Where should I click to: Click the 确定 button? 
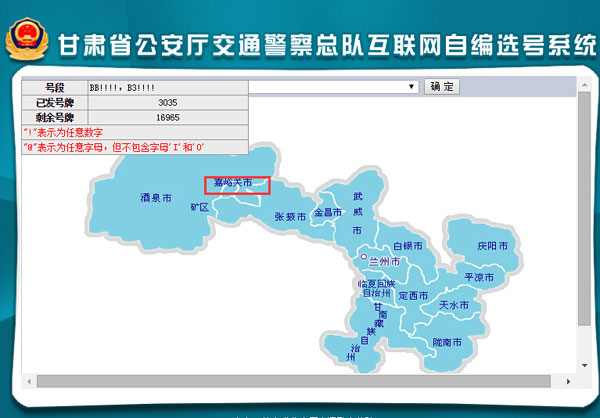[x=442, y=87]
